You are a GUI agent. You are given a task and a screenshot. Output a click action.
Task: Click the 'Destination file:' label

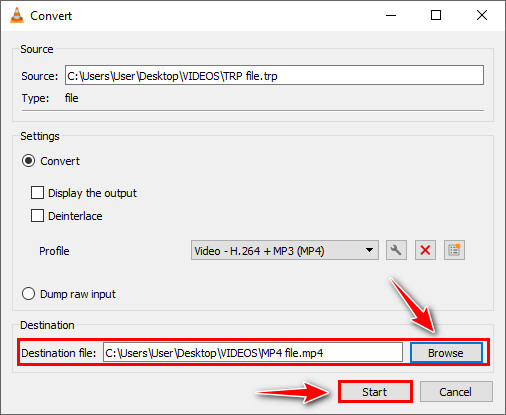pyautogui.click(x=59, y=353)
